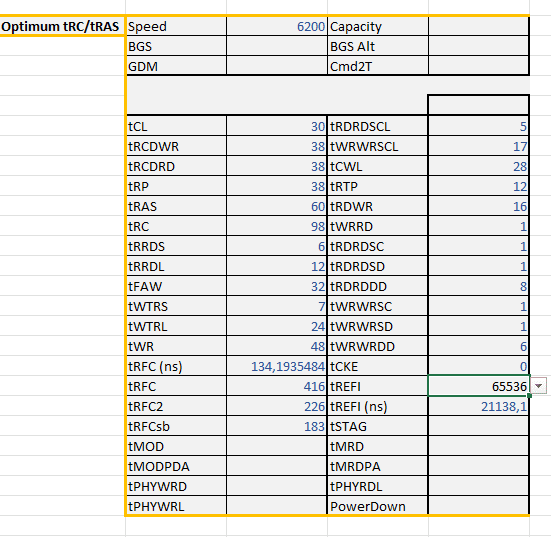Select the tWRRD value 1
551x537 pixels.
pos(479,226)
